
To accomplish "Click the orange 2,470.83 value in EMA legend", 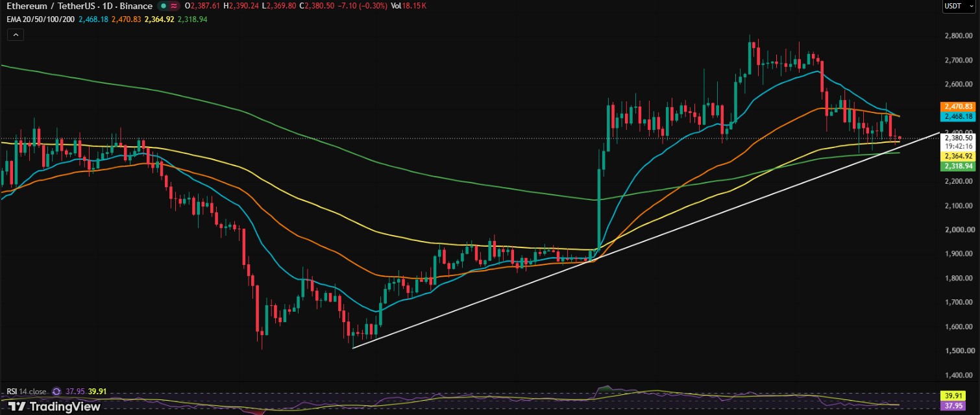I will click(125, 19).
